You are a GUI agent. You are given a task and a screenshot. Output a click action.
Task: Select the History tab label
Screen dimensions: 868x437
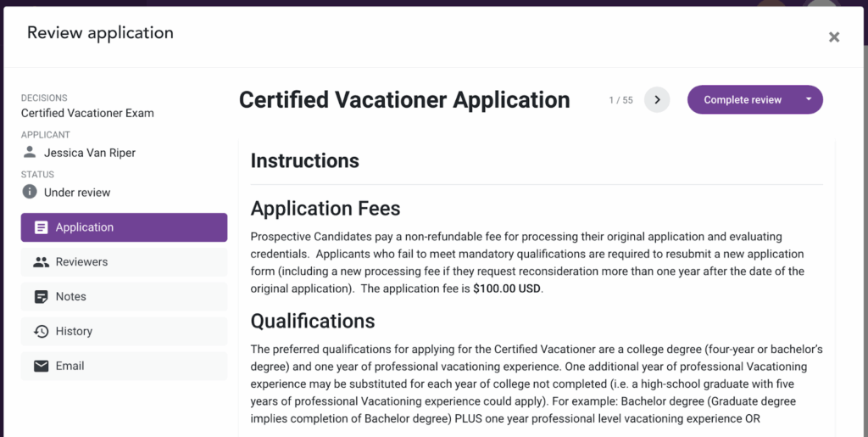tap(74, 332)
